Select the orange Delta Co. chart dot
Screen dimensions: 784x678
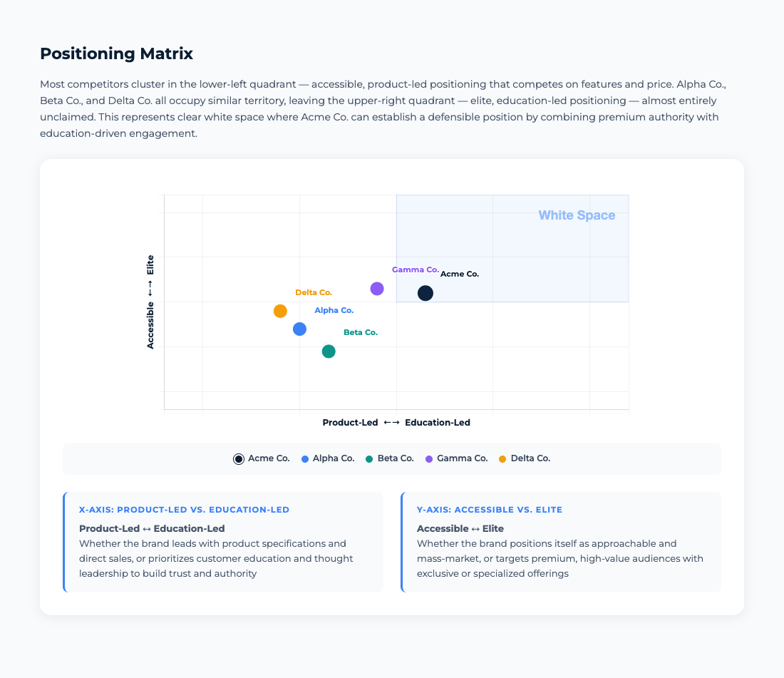[x=280, y=311]
